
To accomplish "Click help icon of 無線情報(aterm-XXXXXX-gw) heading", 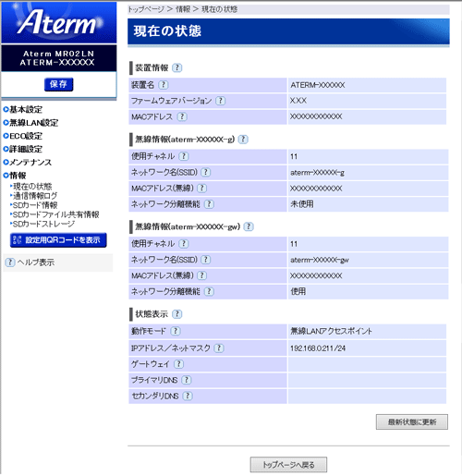I will click(x=249, y=226).
